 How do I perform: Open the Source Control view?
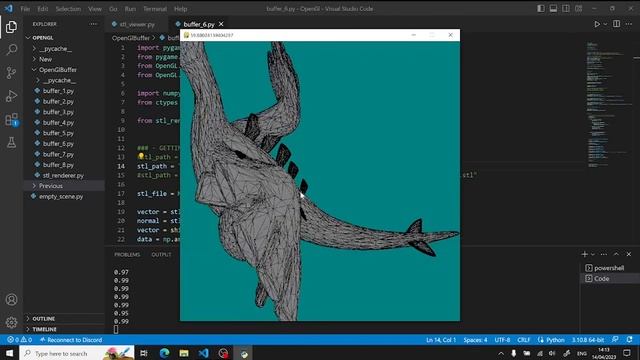tap(11, 73)
